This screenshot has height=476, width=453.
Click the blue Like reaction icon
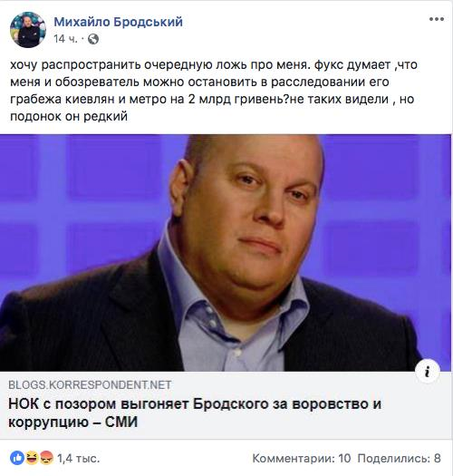17,458
